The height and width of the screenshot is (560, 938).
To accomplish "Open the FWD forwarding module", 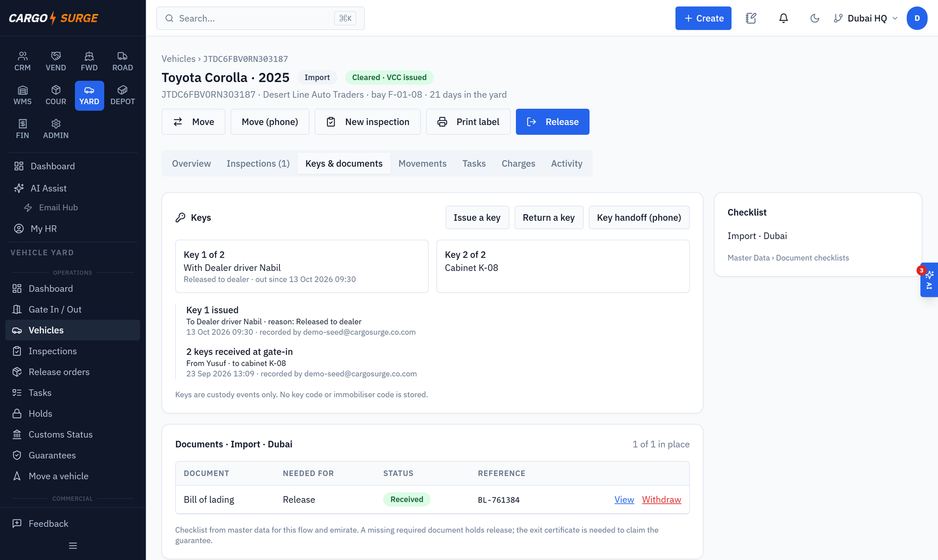I will [x=89, y=62].
